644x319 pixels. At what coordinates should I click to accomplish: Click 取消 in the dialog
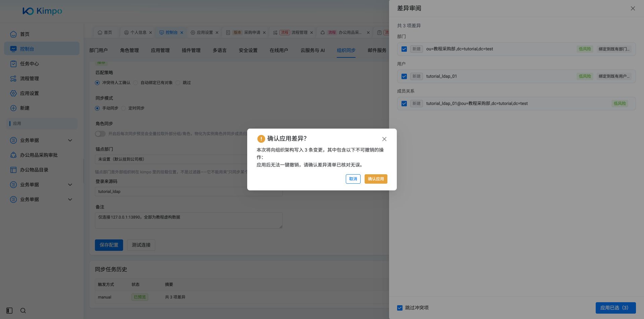(x=353, y=179)
